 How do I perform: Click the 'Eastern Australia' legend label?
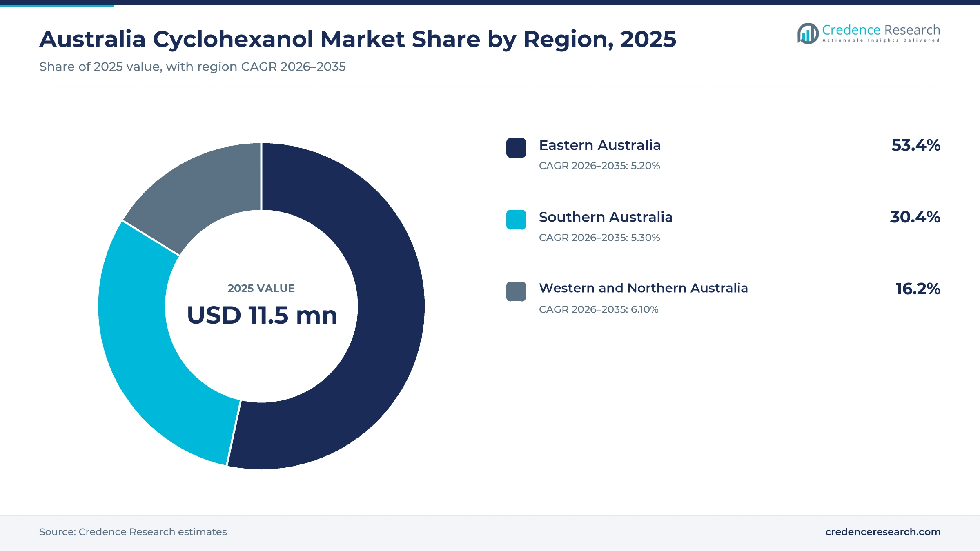[x=600, y=145]
